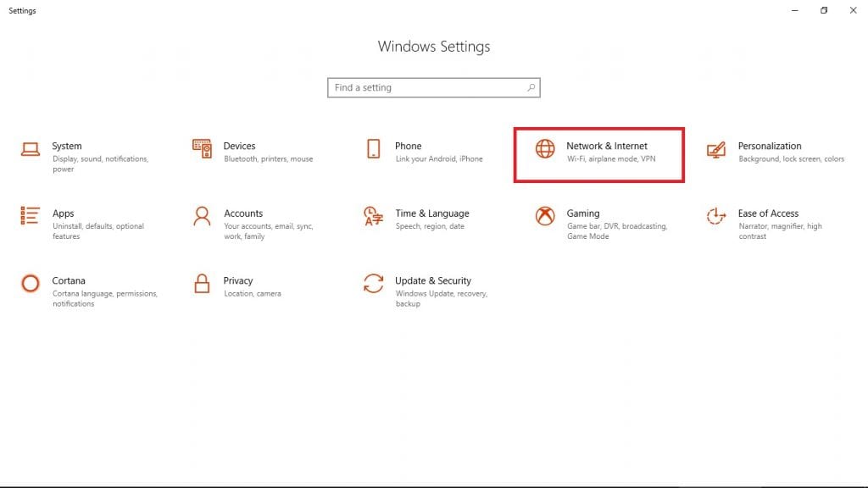Open Phone settings heading
This screenshot has width=868, height=488.
pyautogui.click(x=408, y=146)
